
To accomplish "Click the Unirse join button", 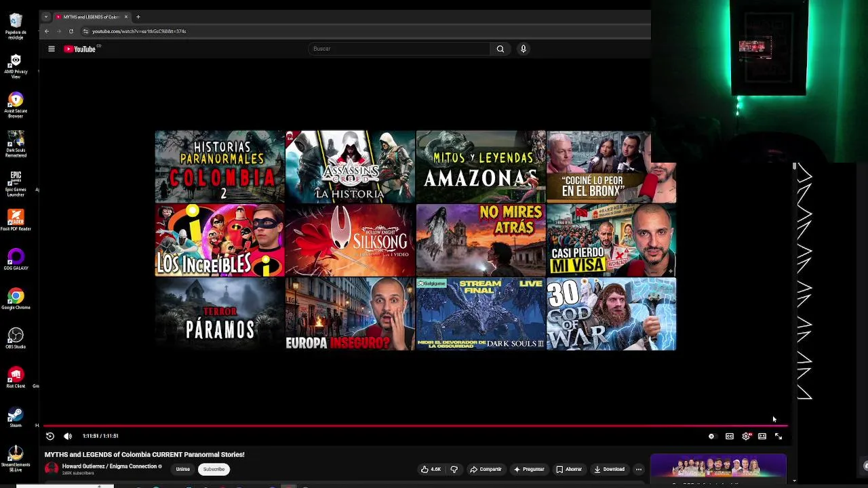I will point(183,469).
